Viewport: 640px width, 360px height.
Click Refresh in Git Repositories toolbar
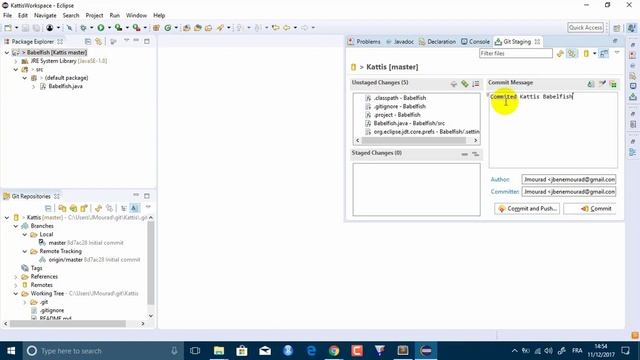pyautogui.click(x=98, y=208)
